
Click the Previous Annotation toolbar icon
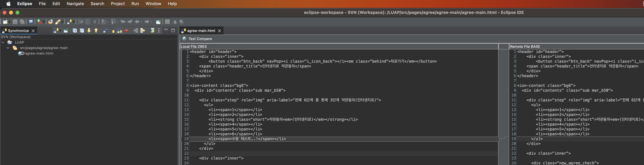pos(114,22)
